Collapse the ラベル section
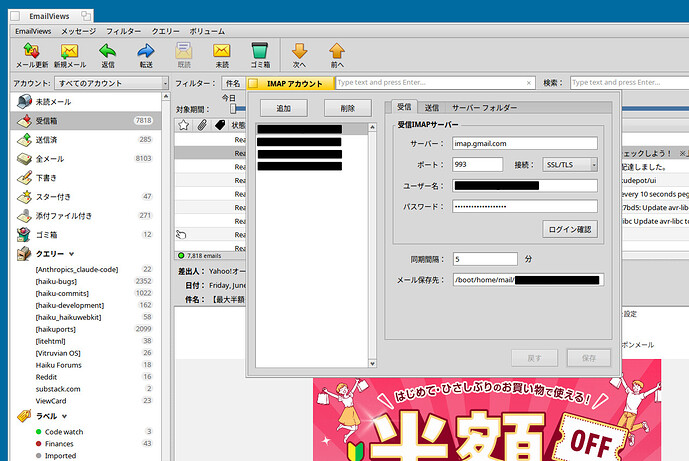 tap(65, 416)
